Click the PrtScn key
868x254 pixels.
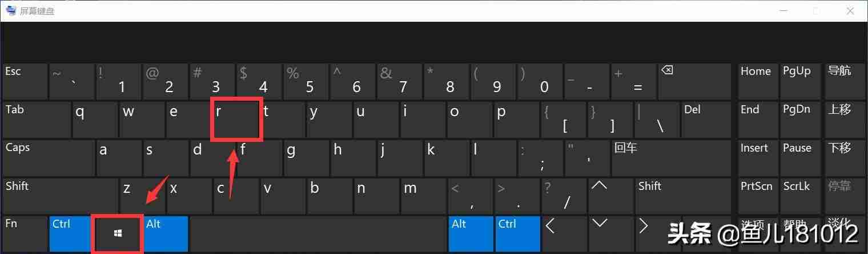[757, 195]
